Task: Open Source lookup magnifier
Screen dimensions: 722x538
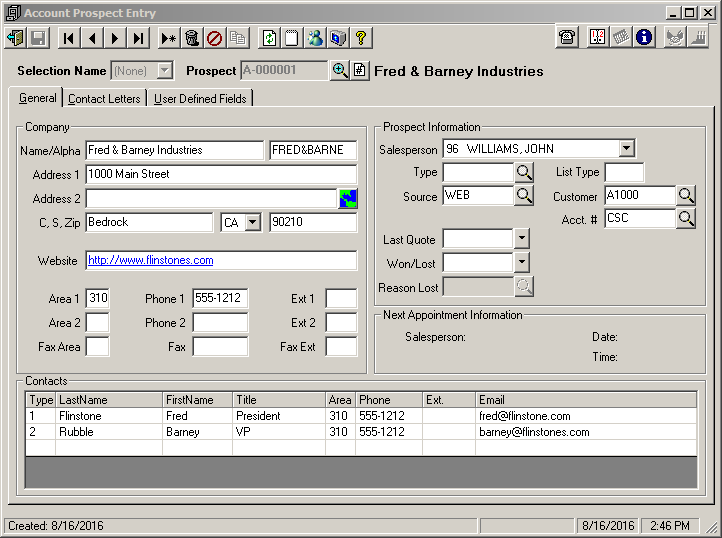Action: (x=524, y=195)
